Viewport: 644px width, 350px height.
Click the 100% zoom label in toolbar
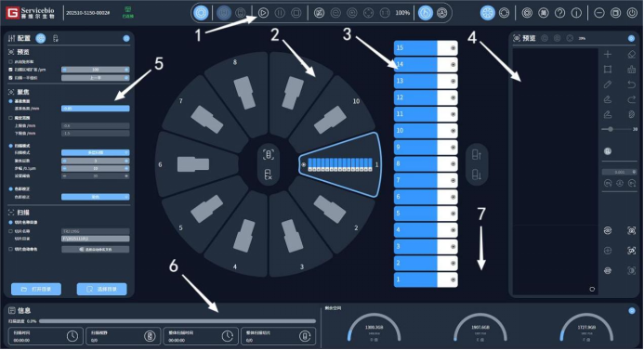click(402, 13)
